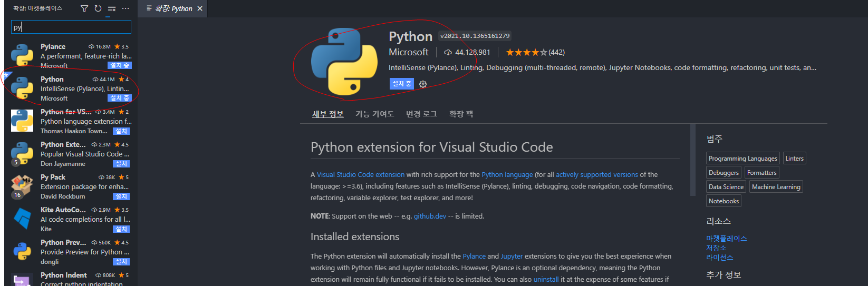Image resolution: width=868 pixels, height=286 pixels.
Task: Switch to the 변경 로그 tab
Action: tap(421, 114)
